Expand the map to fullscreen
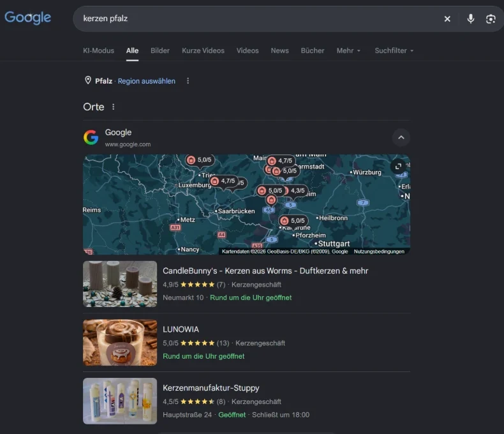Image resolution: width=504 pixels, height=434 pixels. 398,166
